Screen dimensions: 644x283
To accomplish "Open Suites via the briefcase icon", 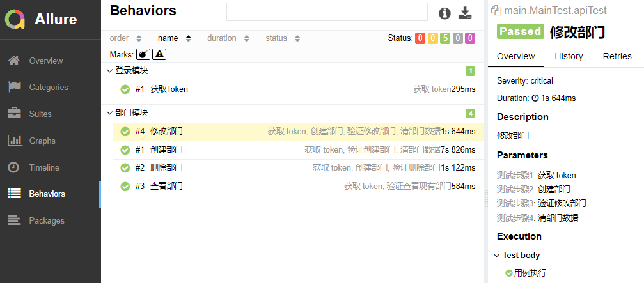I will [14, 114].
